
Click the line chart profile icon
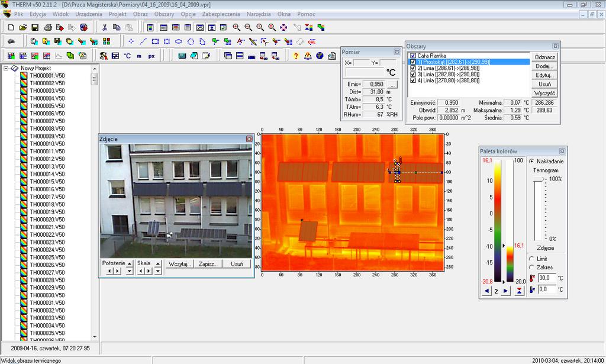click(59, 56)
